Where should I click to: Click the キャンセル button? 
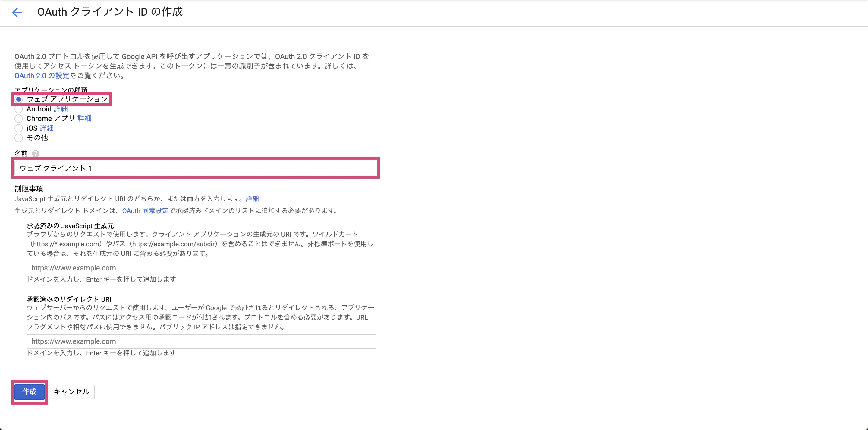click(x=72, y=392)
